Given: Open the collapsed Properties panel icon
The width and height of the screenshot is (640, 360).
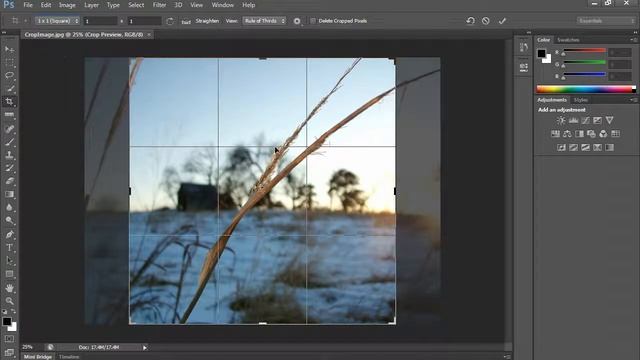Looking at the screenshot, I should point(524,67).
